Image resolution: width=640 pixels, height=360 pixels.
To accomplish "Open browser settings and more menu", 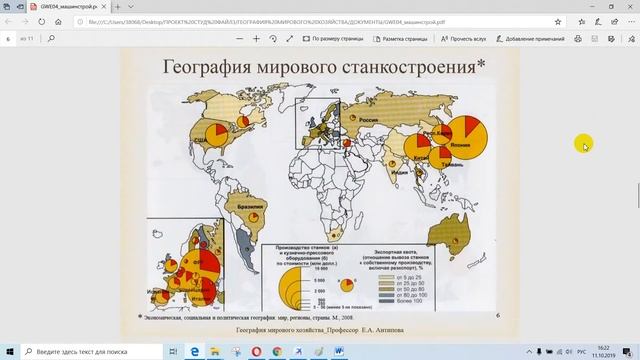I will 631,22.
